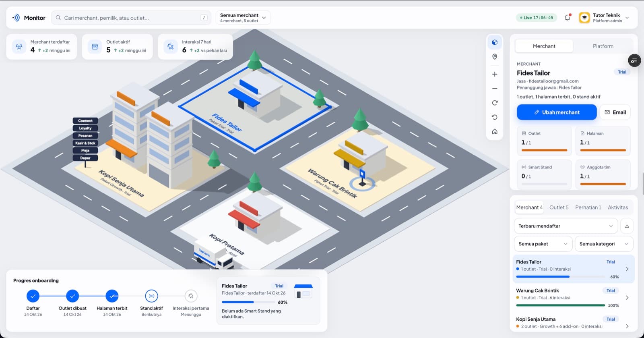Open the Semua merchant dropdown

tap(243, 18)
